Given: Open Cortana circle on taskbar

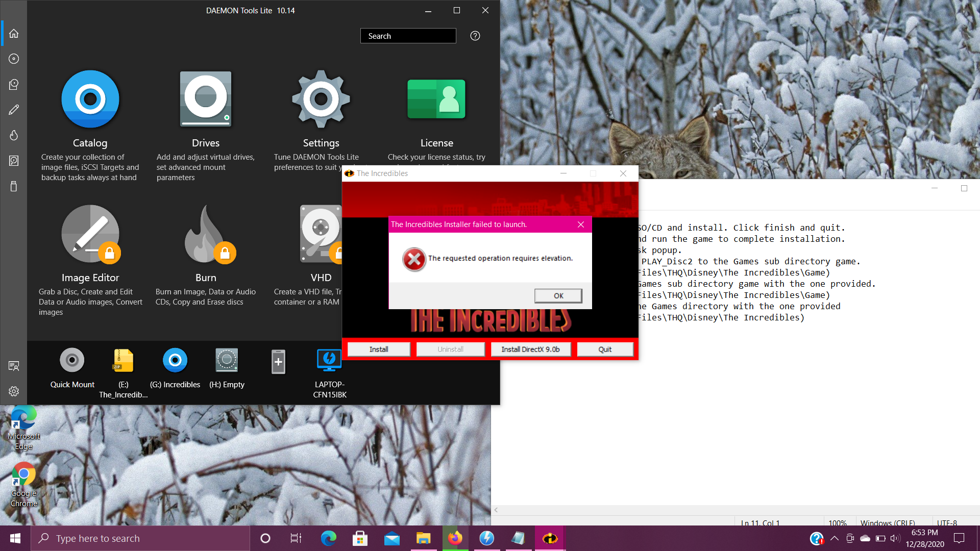Looking at the screenshot, I should click(x=265, y=538).
